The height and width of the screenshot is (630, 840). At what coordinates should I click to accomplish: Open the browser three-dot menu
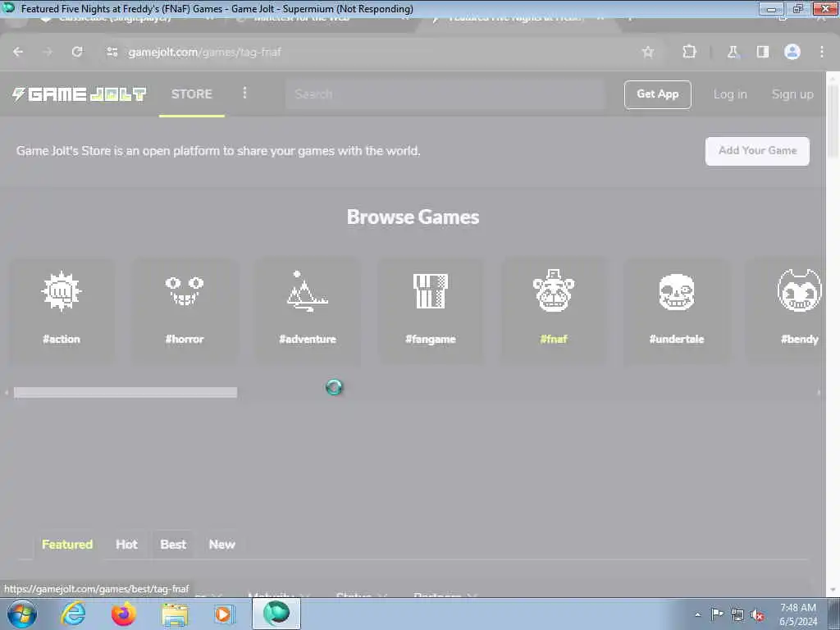(822, 52)
